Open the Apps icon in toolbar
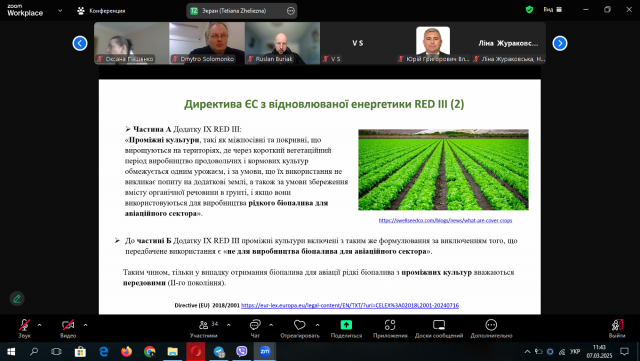 (390, 325)
